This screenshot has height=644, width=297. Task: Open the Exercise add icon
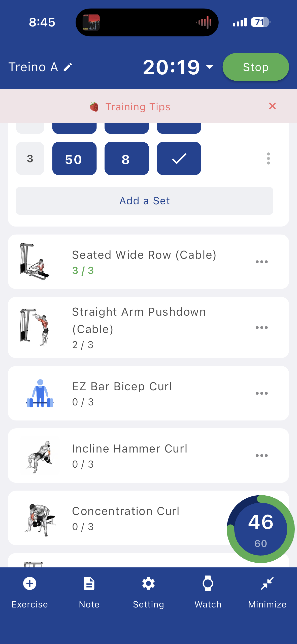30,583
